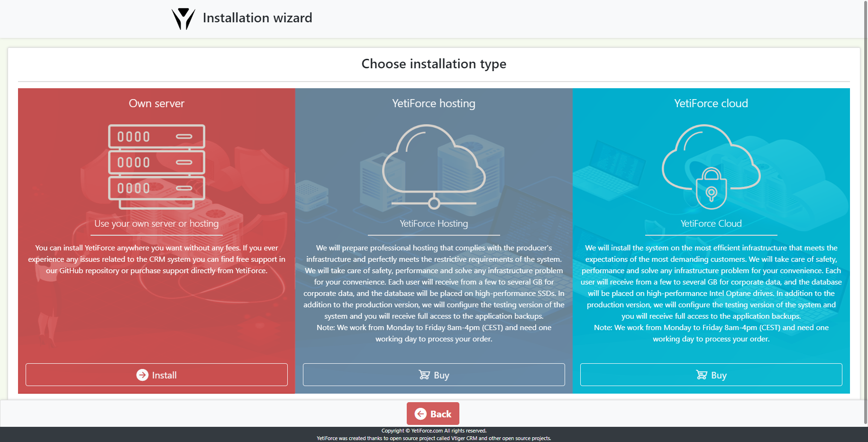Click the red Back button
The height and width of the screenshot is (442, 868).
click(432, 413)
